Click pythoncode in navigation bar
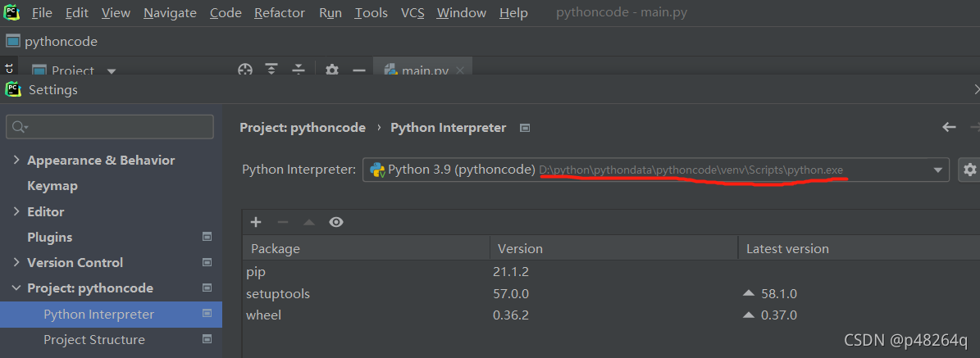This screenshot has width=980, height=358. (x=62, y=42)
